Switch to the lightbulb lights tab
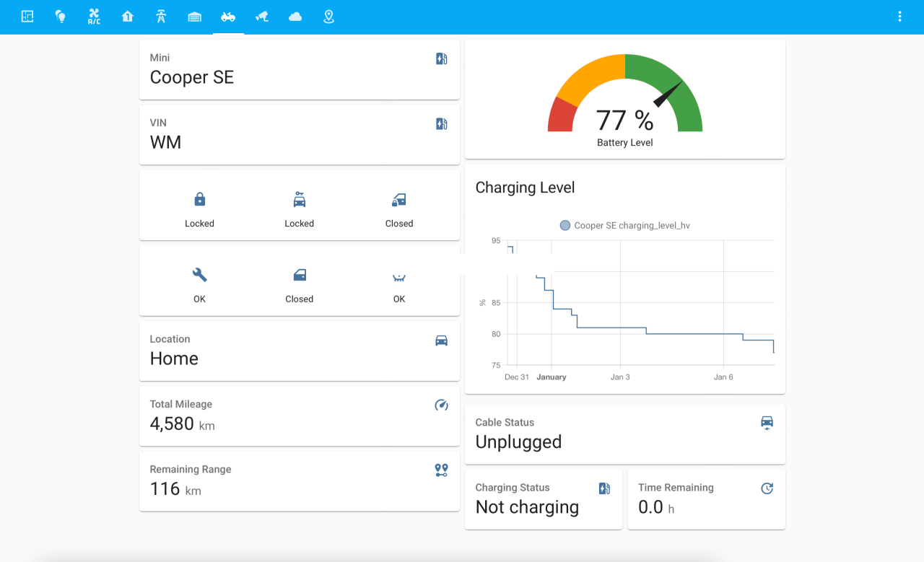 pyautogui.click(x=61, y=17)
